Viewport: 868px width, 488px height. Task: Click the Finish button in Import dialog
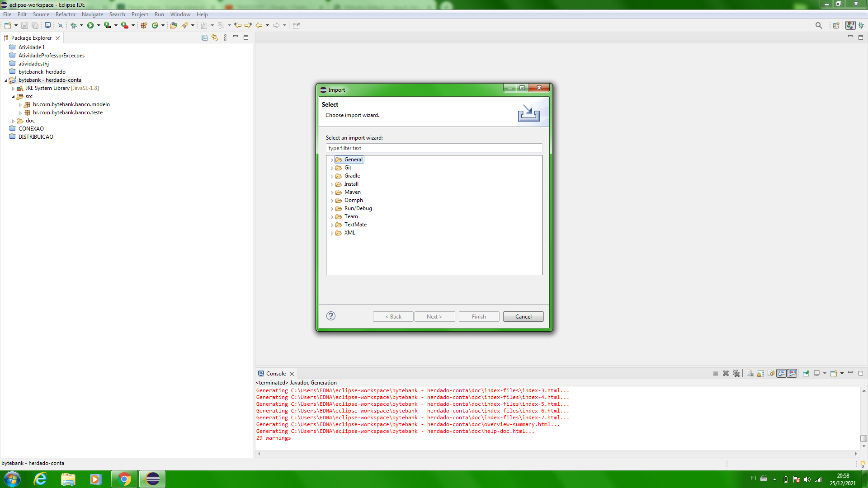(x=479, y=317)
